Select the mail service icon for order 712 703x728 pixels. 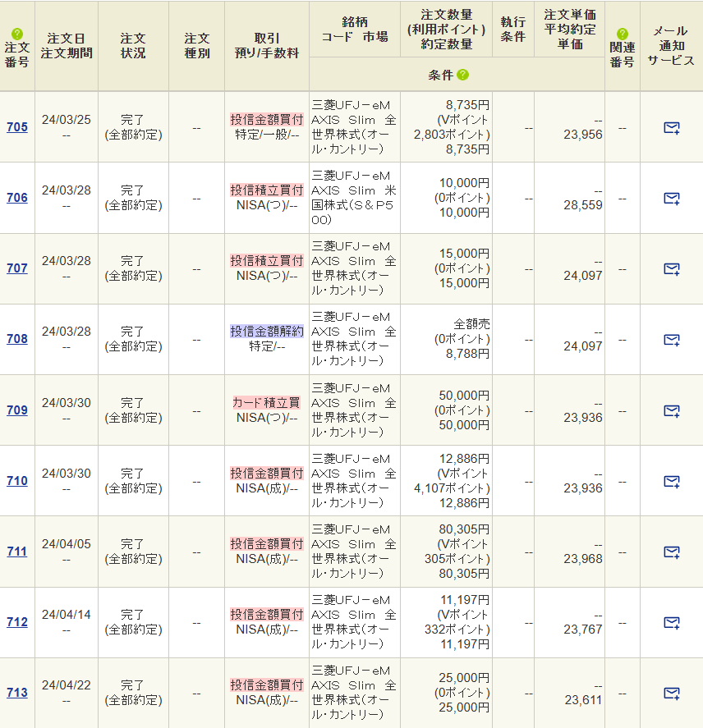point(672,623)
